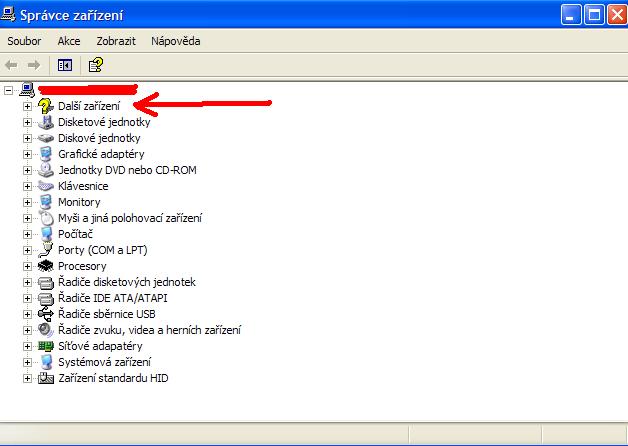Click the Procesory chip icon
The image size is (628, 446).
[46, 266]
